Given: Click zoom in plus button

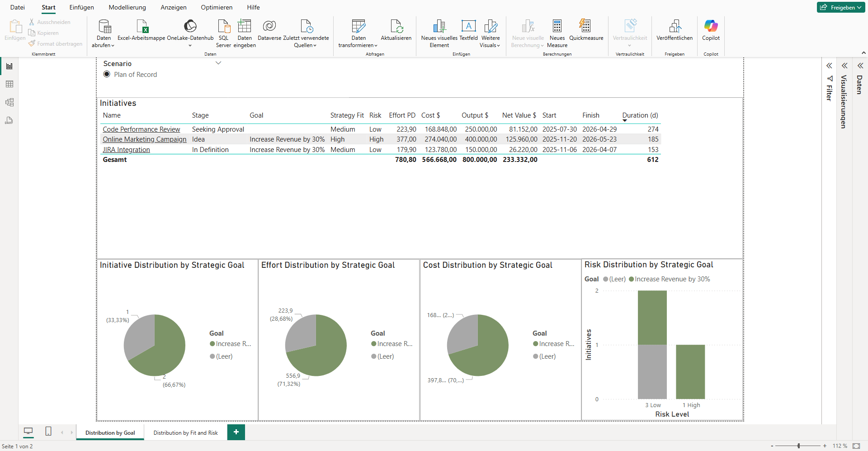Looking at the screenshot, I should click(x=825, y=446).
